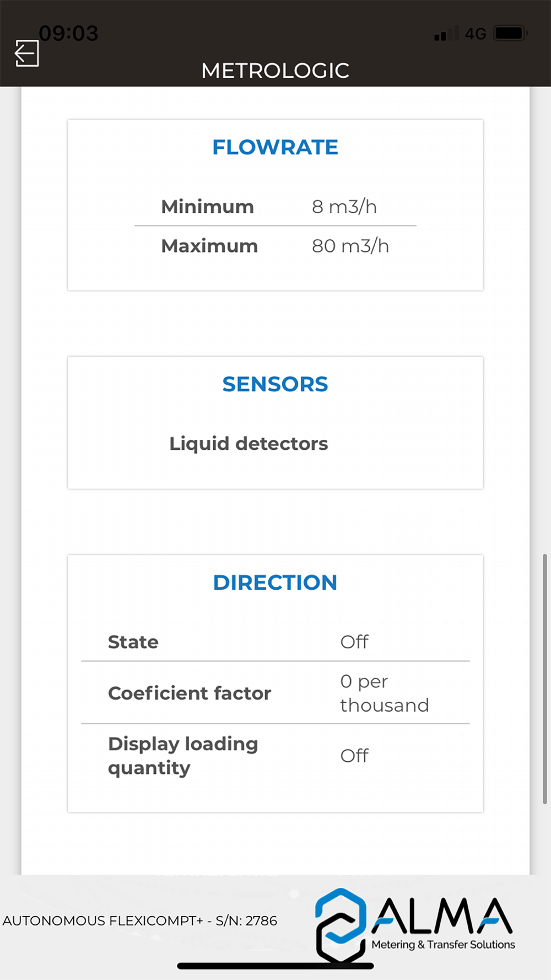Tap the home indicator bar

coord(275,966)
